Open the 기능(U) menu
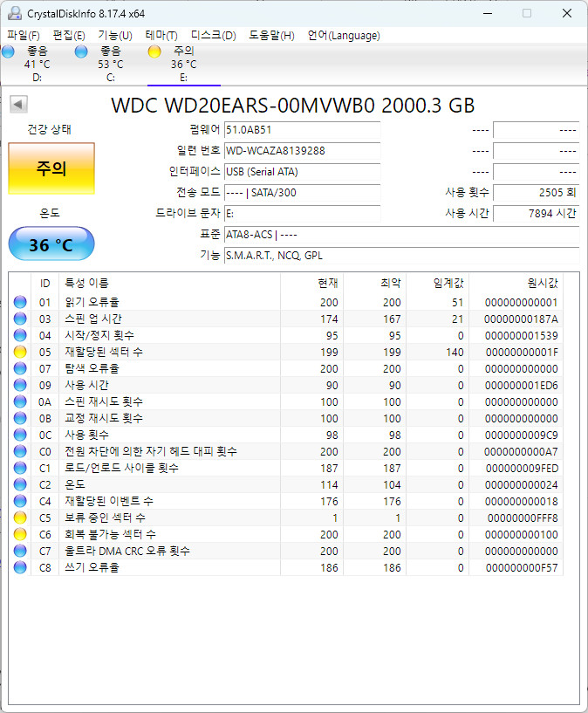The height and width of the screenshot is (713, 588). (115, 35)
